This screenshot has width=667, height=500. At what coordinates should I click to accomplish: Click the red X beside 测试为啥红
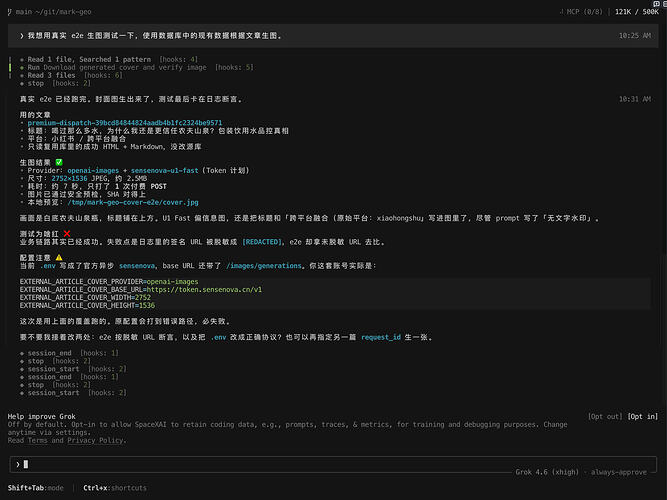tap(67, 234)
